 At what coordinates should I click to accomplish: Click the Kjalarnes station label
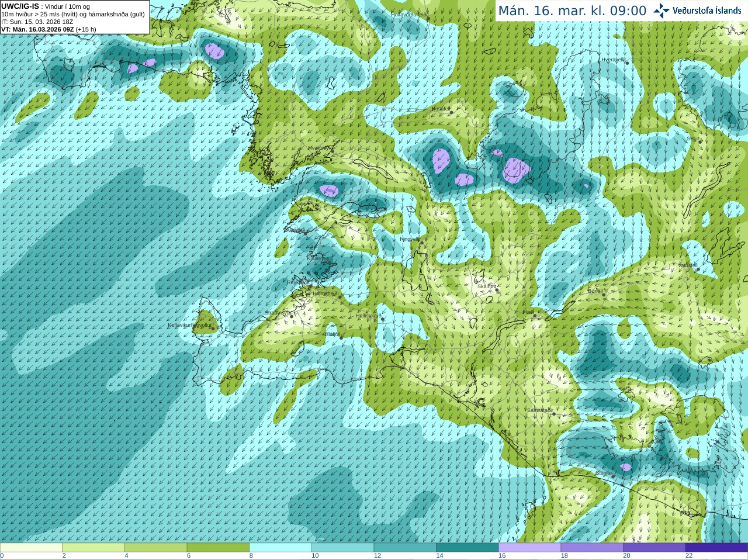318,258
